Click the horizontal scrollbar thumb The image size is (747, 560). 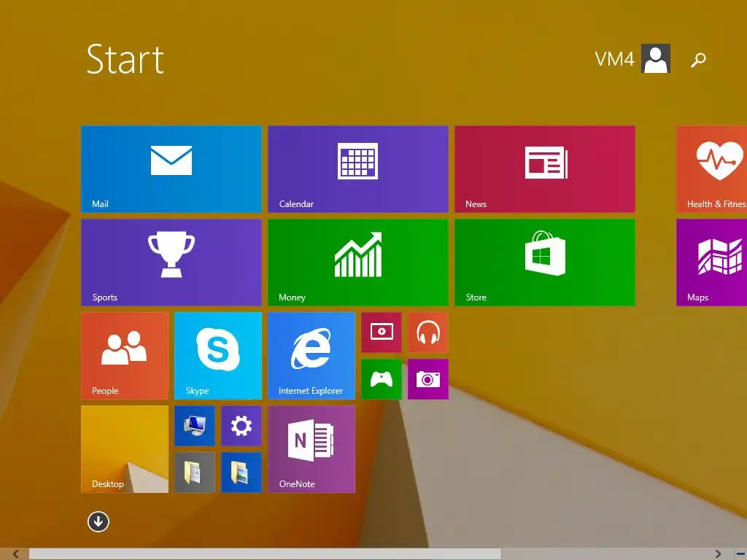click(265, 554)
